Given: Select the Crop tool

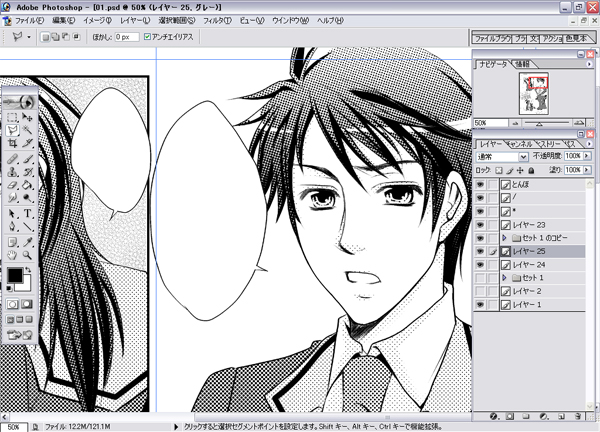Looking at the screenshot, I should [x=13, y=143].
